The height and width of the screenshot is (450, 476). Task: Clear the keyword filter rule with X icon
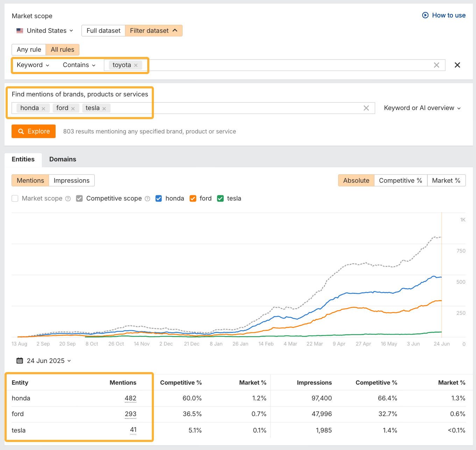(x=436, y=65)
